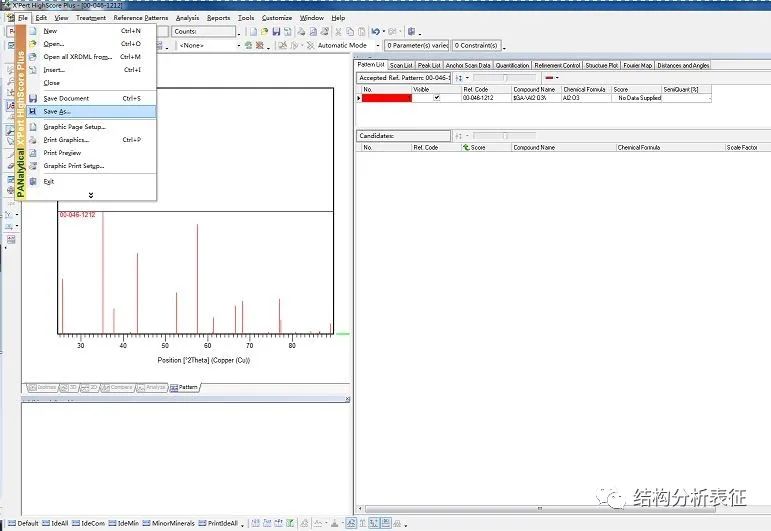The image size is (771, 531).
Task: Click the SemiQuant [%] column header
Action: [686, 89]
